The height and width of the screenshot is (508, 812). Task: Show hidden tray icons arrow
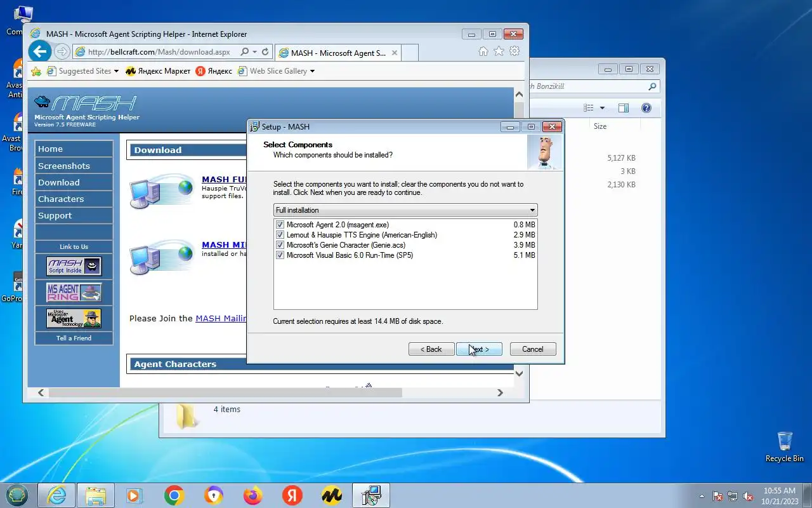(702, 496)
